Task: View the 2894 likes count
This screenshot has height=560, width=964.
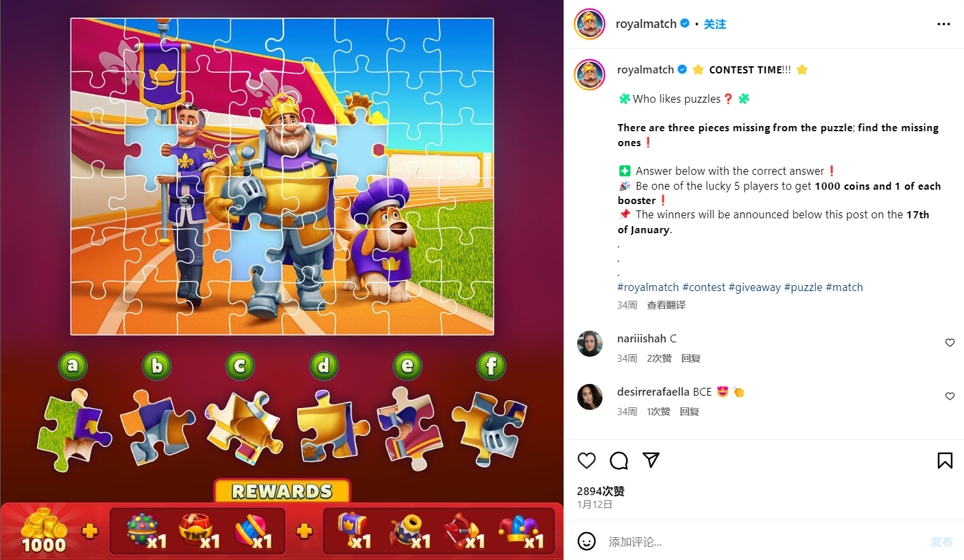Action: (601, 491)
